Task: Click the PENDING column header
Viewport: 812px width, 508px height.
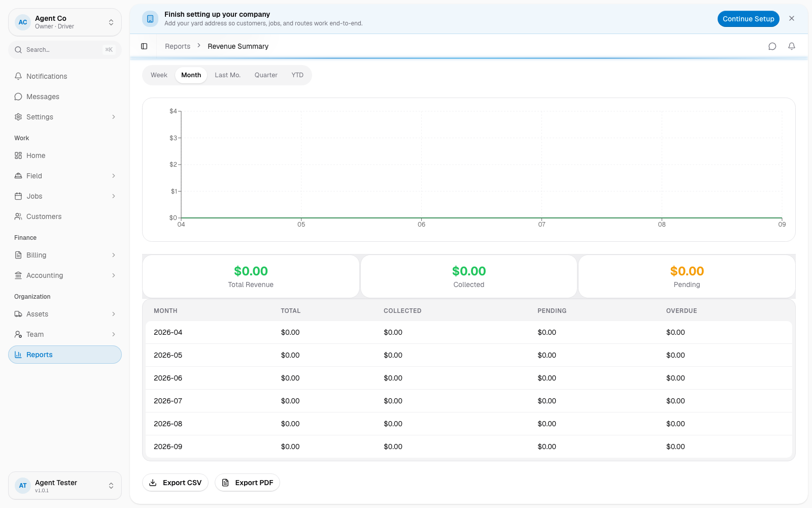Action: (552, 311)
